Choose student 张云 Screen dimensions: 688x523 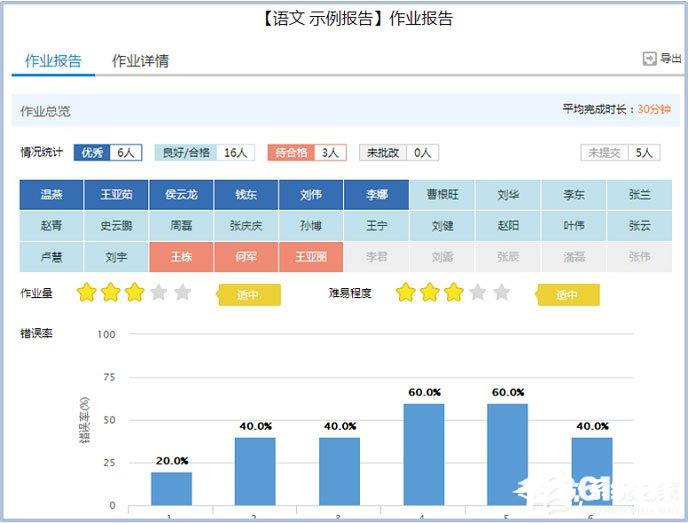tap(640, 226)
